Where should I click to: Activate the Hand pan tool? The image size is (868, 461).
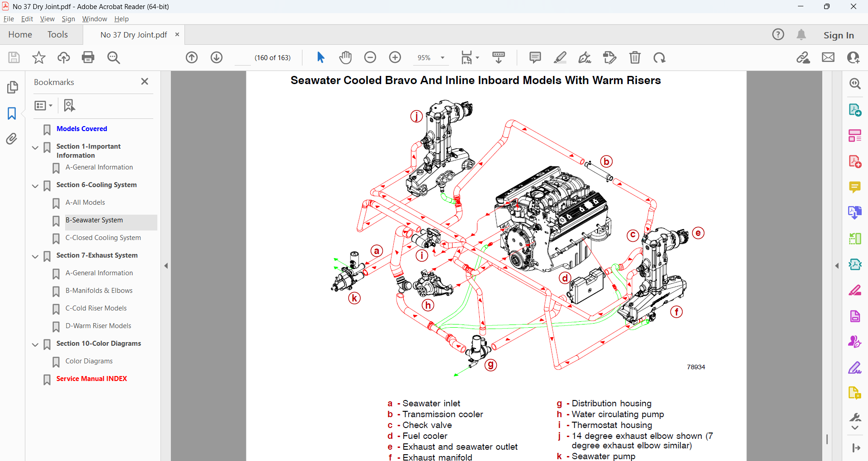[x=345, y=57]
